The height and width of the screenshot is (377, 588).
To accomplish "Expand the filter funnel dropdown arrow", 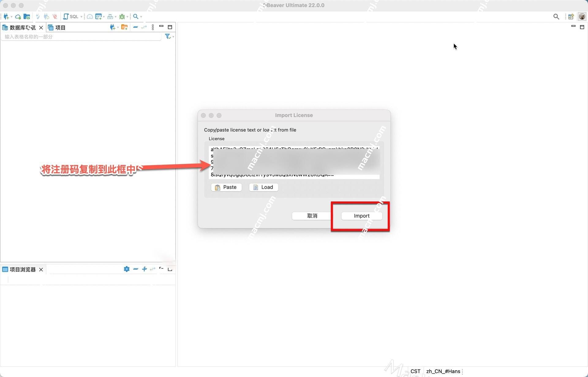I will coord(173,37).
